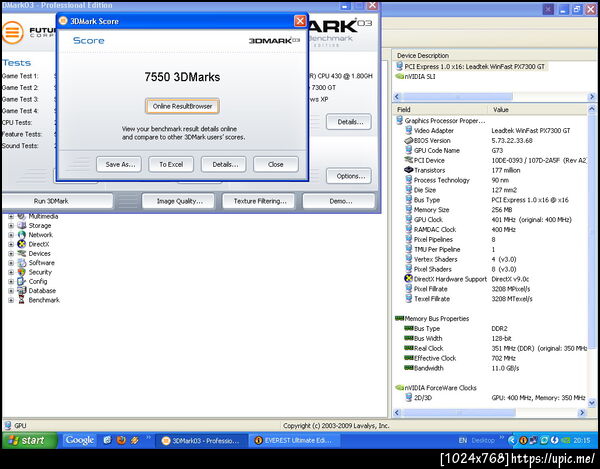The height and width of the screenshot is (469, 600).
Task: Click the Bandwidth value '11.0 GB/s'
Action: (505, 368)
